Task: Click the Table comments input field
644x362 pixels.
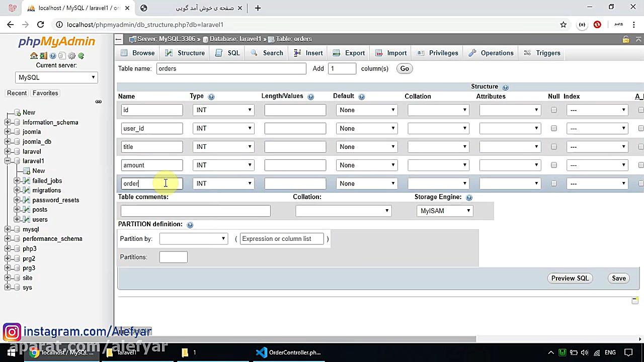Action: click(x=196, y=211)
